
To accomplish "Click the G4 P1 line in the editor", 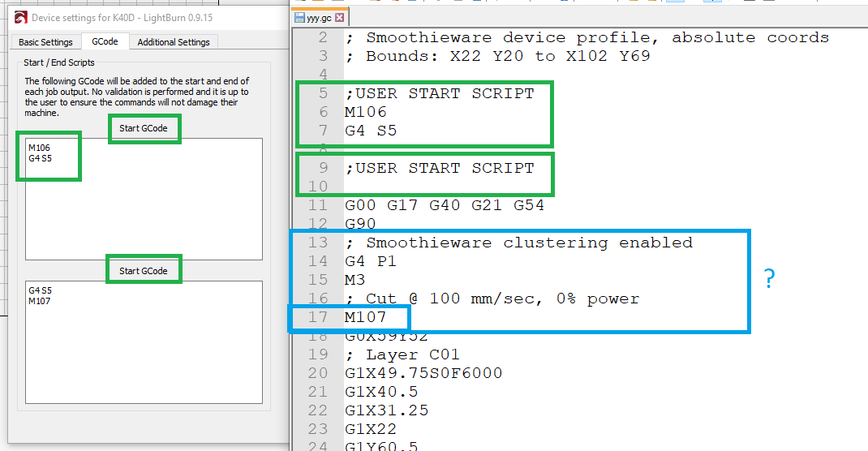I will (x=370, y=261).
